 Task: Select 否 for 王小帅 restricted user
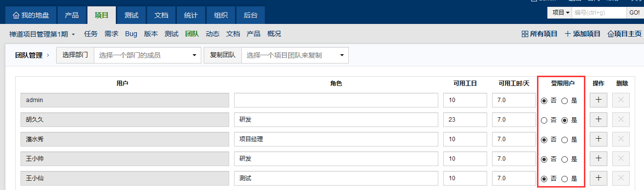[x=544, y=159]
